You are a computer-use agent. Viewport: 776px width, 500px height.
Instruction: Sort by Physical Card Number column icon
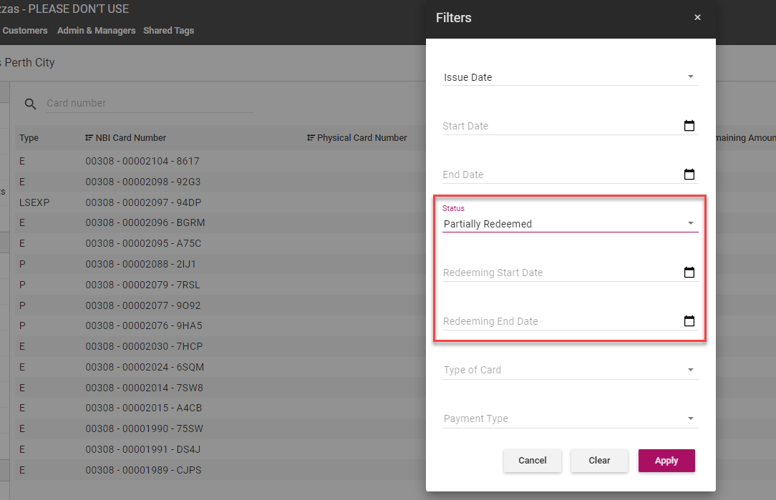311,138
